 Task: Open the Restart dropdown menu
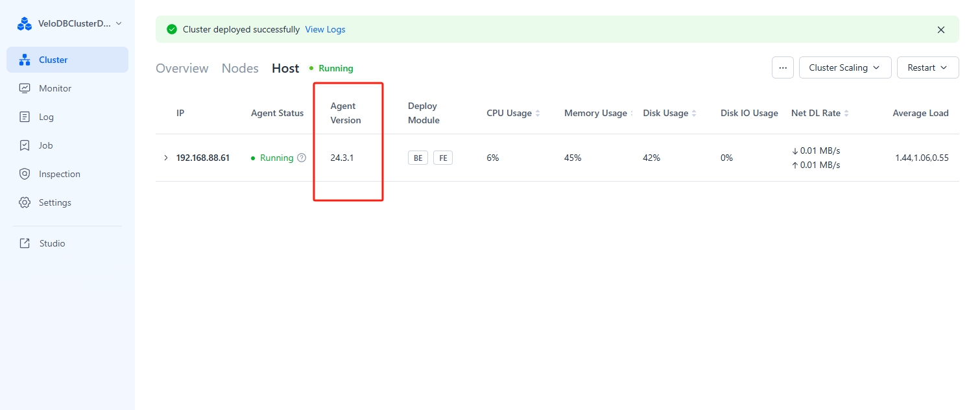(927, 67)
